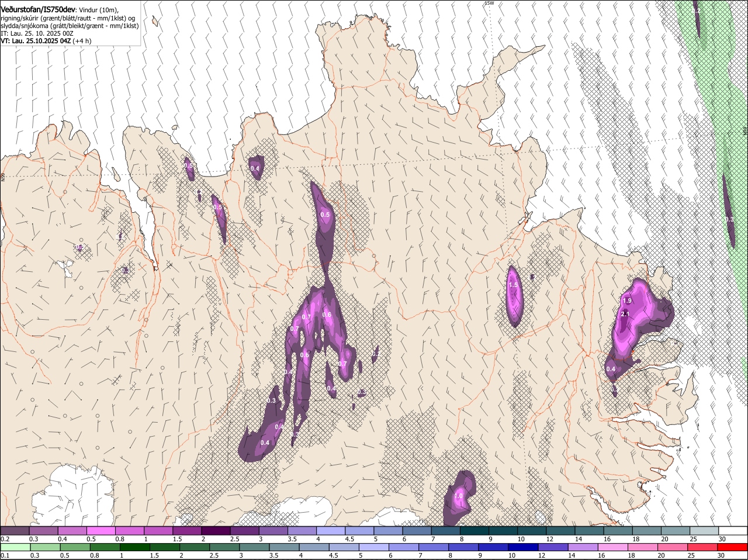
Task: Select the 1.5 label inside the oval patch
Action: coord(514,285)
